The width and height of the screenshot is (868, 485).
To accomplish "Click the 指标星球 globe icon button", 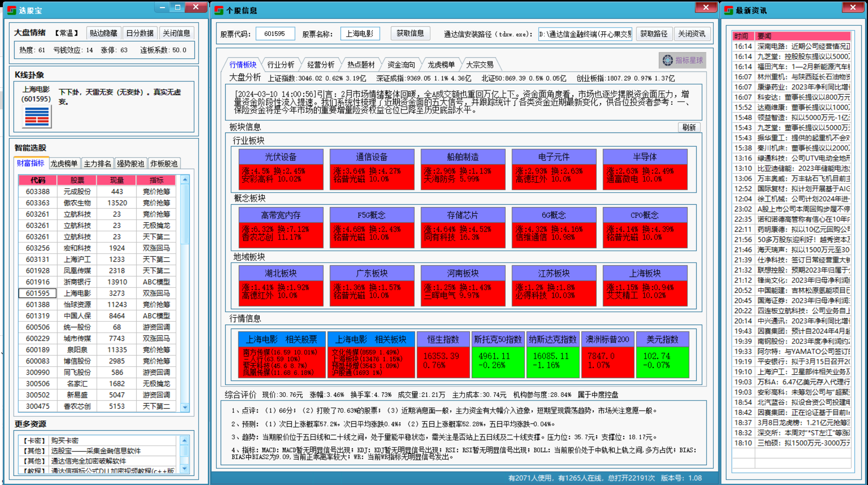I will tap(682, 60).
